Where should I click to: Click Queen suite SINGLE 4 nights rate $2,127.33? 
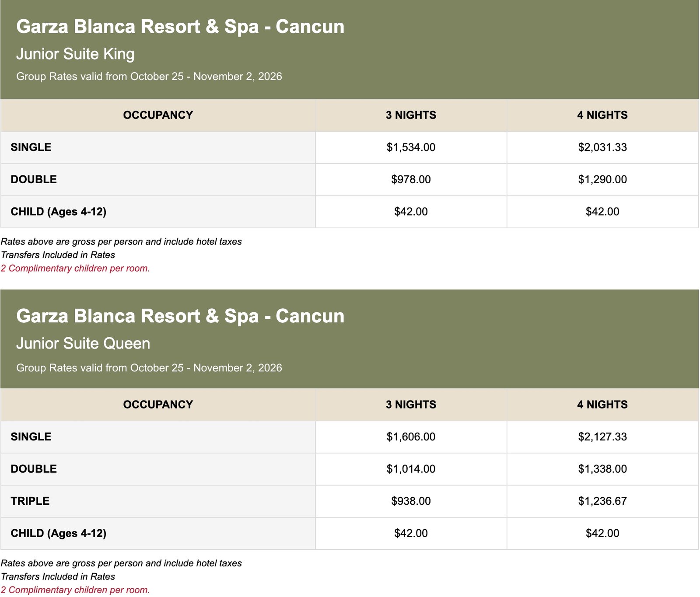pyautogui.click(x=602, y=437)
